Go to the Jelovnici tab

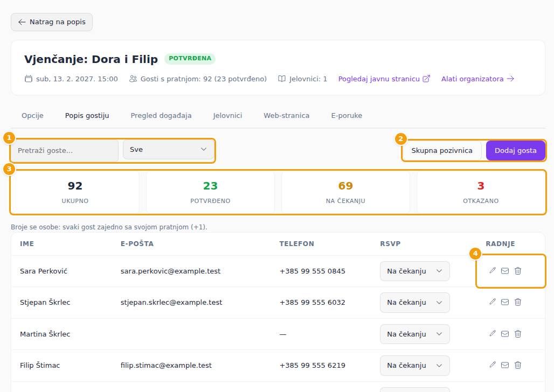point(227,115)
